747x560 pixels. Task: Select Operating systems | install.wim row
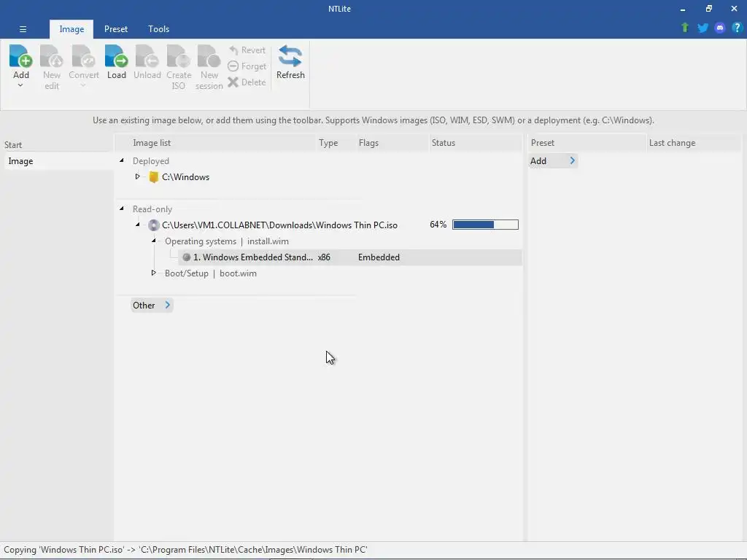click(x=227, y=241)
